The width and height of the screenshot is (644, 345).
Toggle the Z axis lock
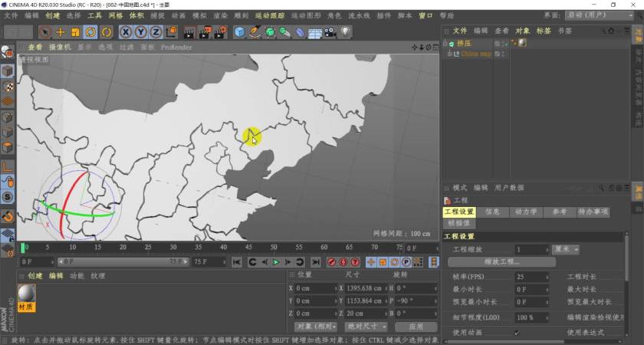(x=156, y=31)
